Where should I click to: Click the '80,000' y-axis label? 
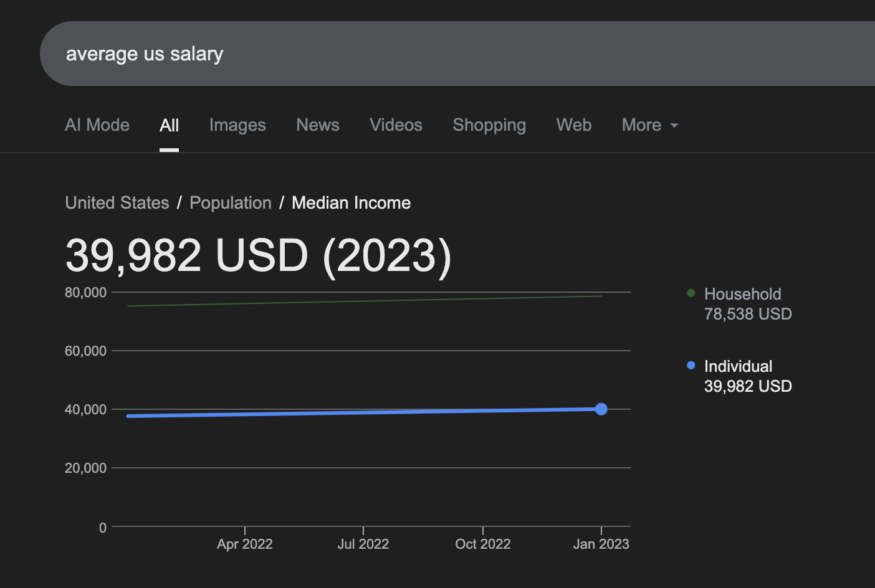point(85,293)
